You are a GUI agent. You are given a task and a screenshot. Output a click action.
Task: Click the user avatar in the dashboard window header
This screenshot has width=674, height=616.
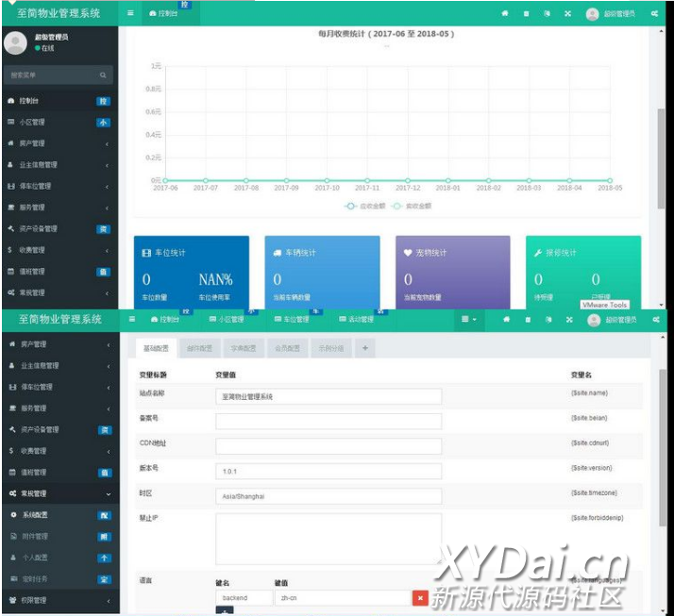click(x=593, y=14)
